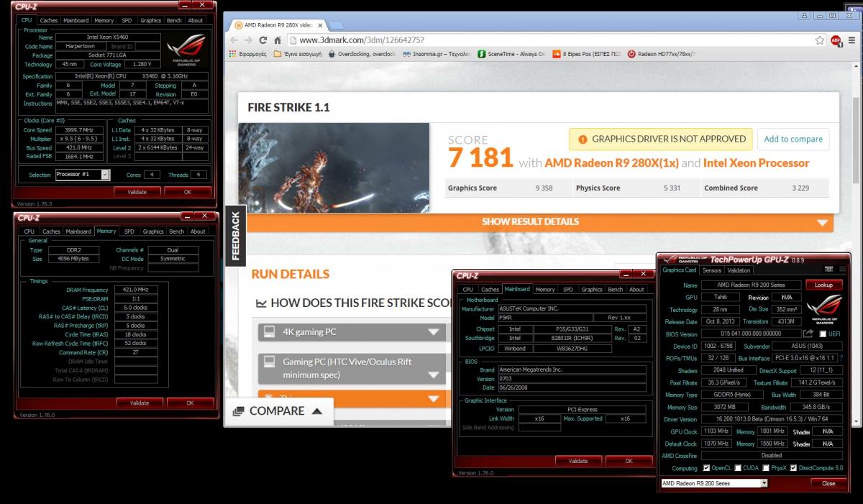Click GRAPHICS DRIVER IS NOT APPROVED warning
This screenshot has height=504, width=863.
pos(660,139)
